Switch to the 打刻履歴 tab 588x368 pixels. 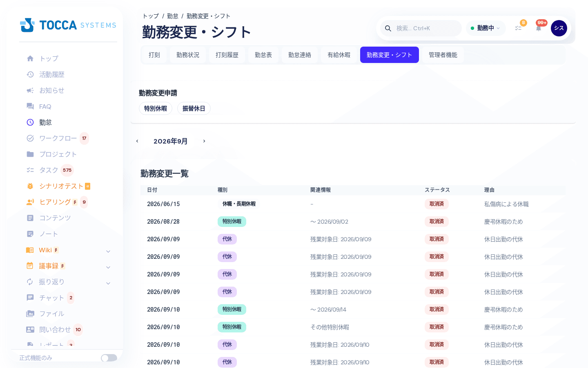[x=227, y=55]
